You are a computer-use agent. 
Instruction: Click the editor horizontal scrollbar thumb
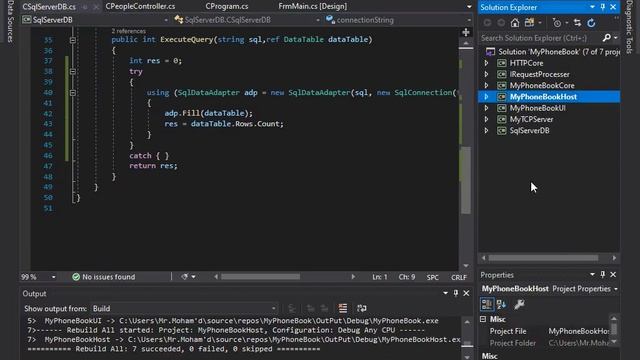tap(260, 277)
